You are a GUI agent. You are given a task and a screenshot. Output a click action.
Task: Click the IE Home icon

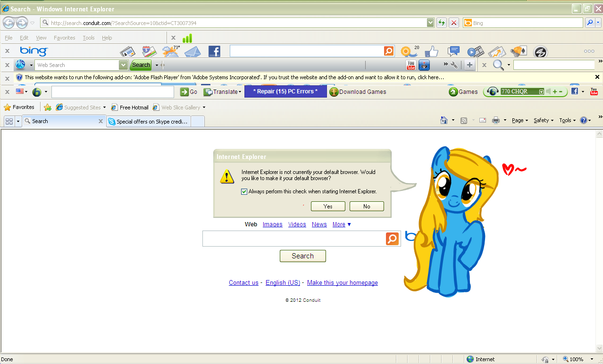[444, 120]
